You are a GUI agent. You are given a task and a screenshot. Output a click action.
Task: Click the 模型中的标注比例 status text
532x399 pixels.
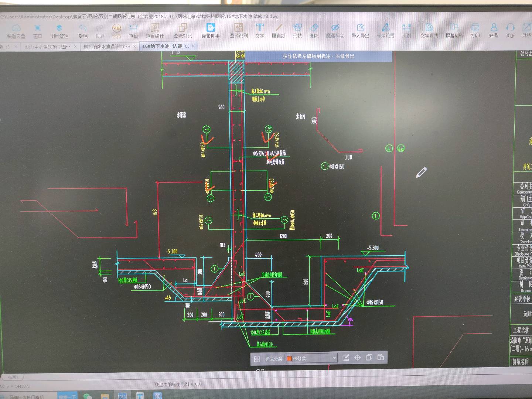[178, 385]
